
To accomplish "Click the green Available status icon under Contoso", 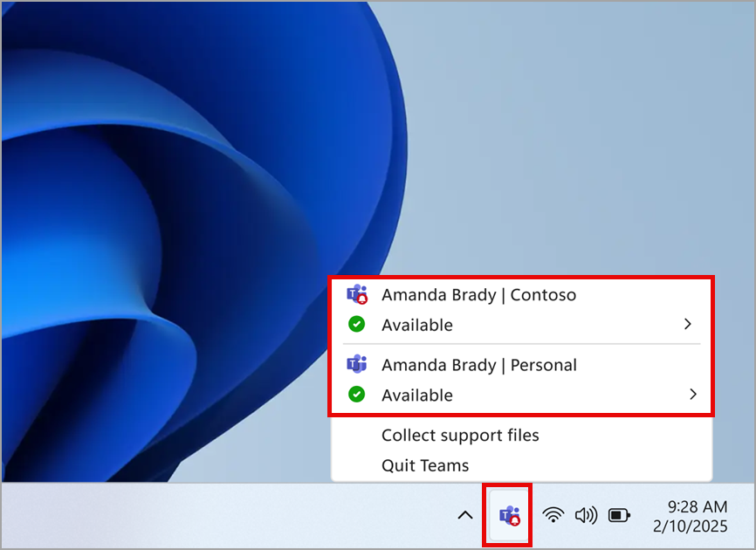I will pyautogui.click(x=357, y=325).
